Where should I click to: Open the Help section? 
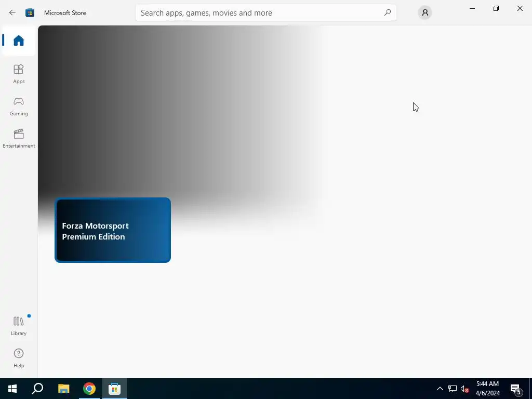click(19, 358)
